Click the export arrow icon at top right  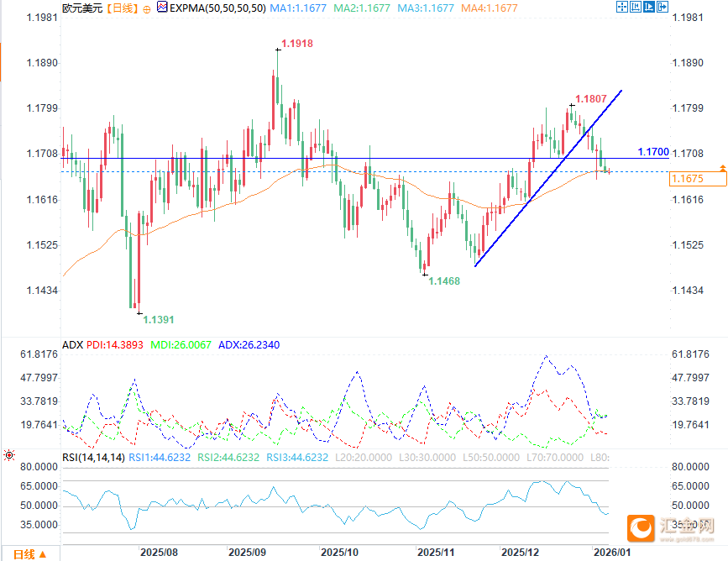point(662,7)
